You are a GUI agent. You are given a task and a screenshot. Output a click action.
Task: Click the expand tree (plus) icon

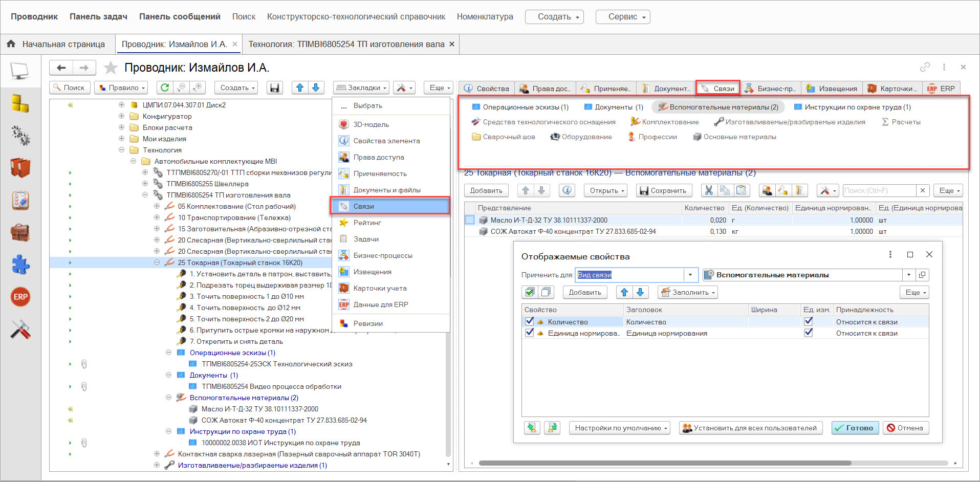coord(198,87)
